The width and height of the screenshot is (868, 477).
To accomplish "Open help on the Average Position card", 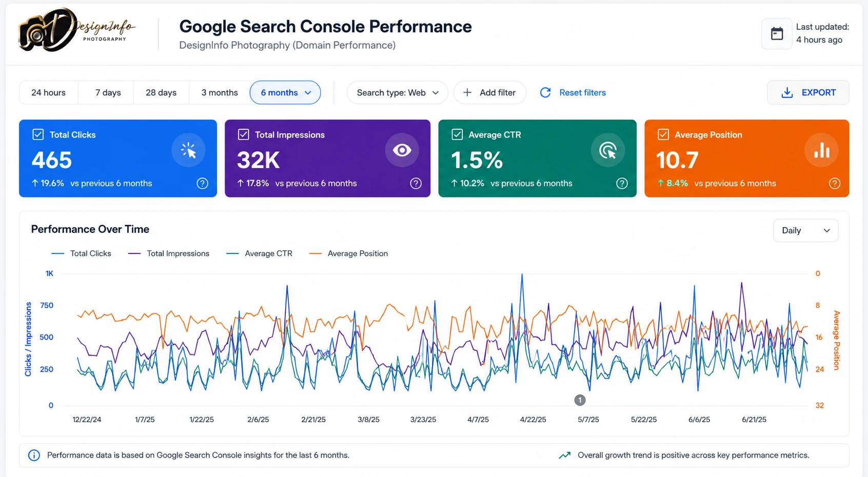I will pyautogui.click(x=835, y=183).
